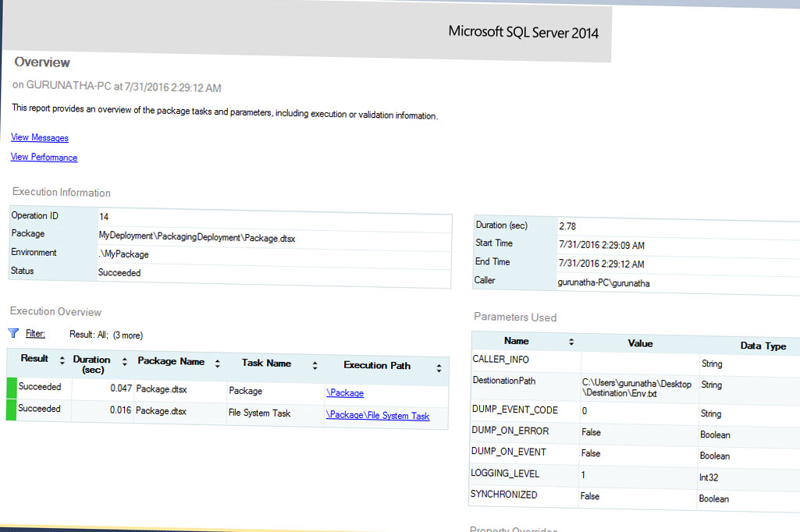Select the End Time value 2:29:12 AM
Screen dimensions: 800x532
pyautogui.click(x=601, y=264)
